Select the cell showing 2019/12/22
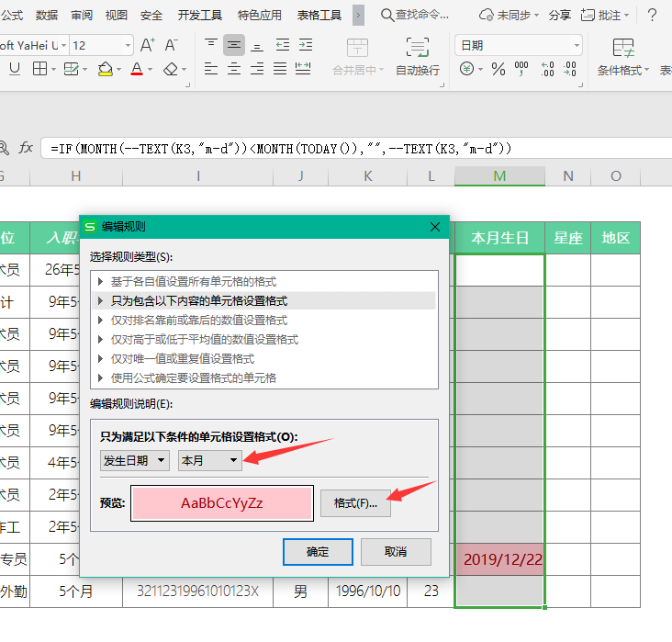The width and height of the screenshot is (672, 642). coord(499,559)
